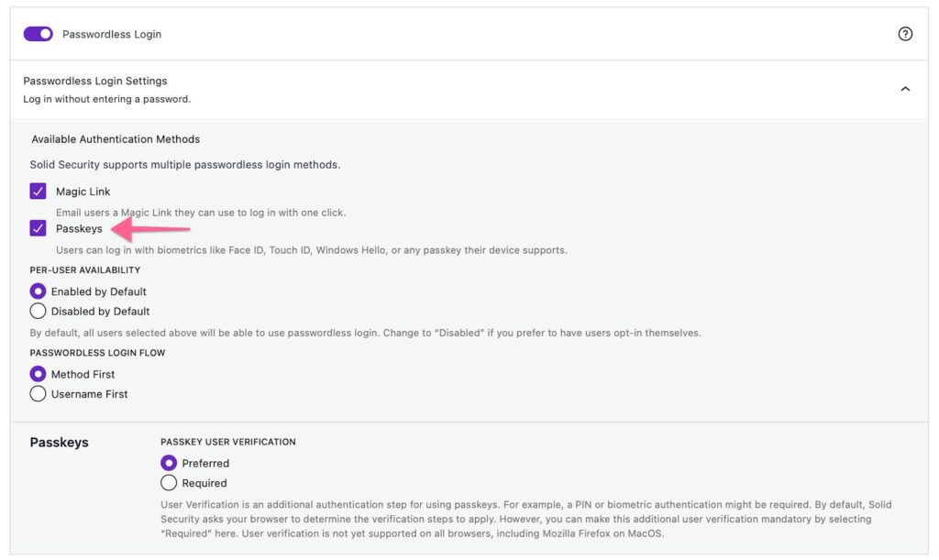Collapse Passwordless Login Settings with the chevron
The height and width of the screenshot is (560, 939).
pos(905,89)
